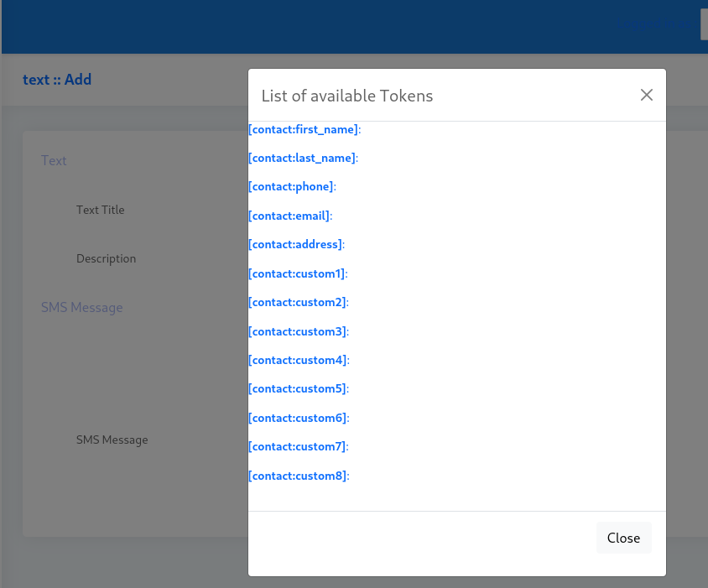Click the Close button in dialog footer
The image size is (708, 588).
tap(623, 538)
